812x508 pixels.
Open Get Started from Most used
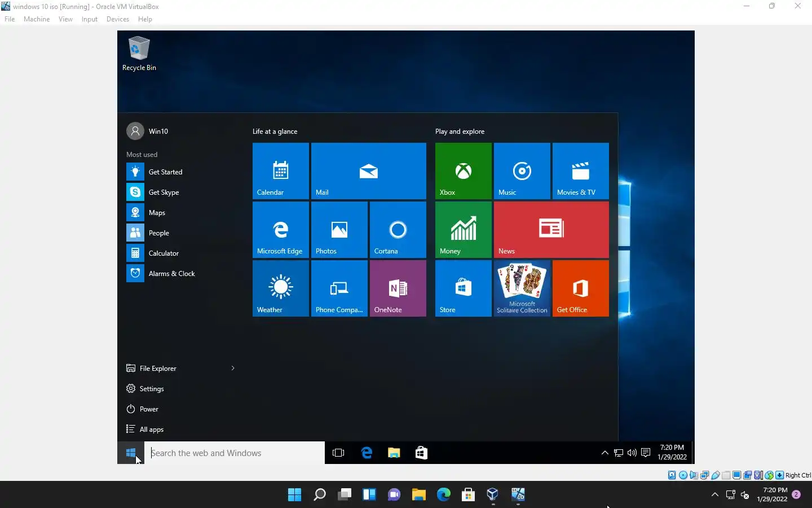coord(180,172)
